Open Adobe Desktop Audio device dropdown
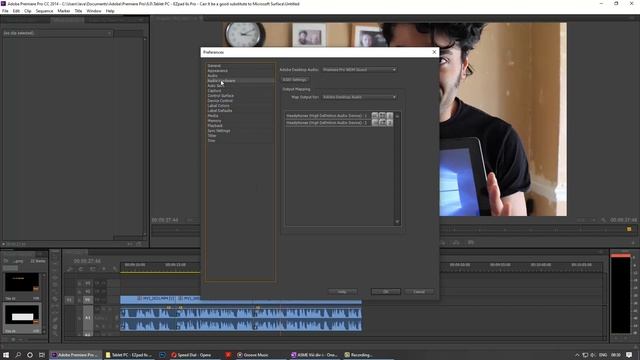 tap(359, 70)
